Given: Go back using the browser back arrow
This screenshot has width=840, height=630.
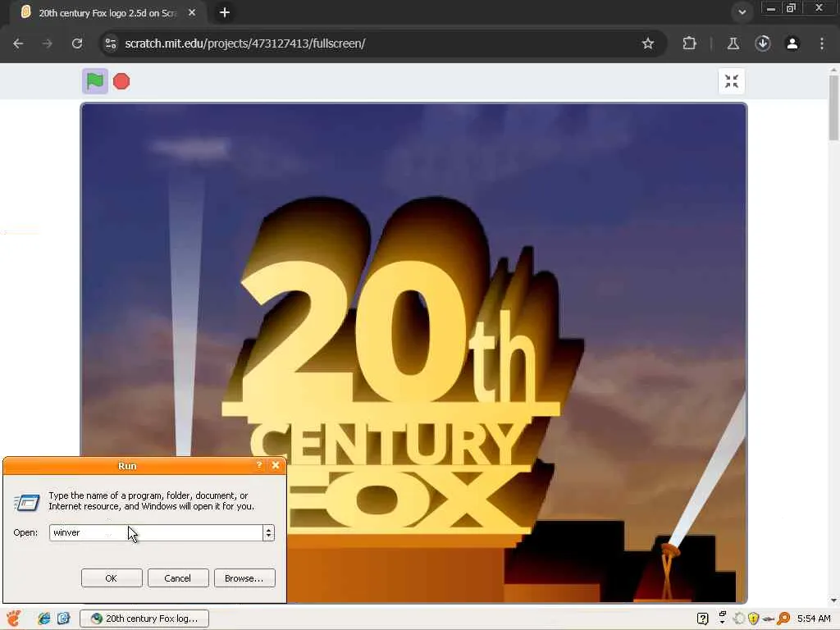Looking at the screenshot, I should (x=18, y=43).
